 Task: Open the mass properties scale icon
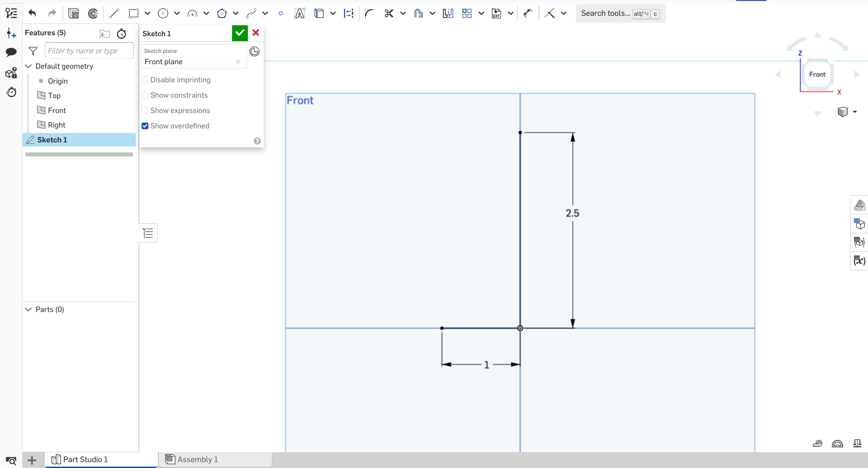[x=857, y=444]
